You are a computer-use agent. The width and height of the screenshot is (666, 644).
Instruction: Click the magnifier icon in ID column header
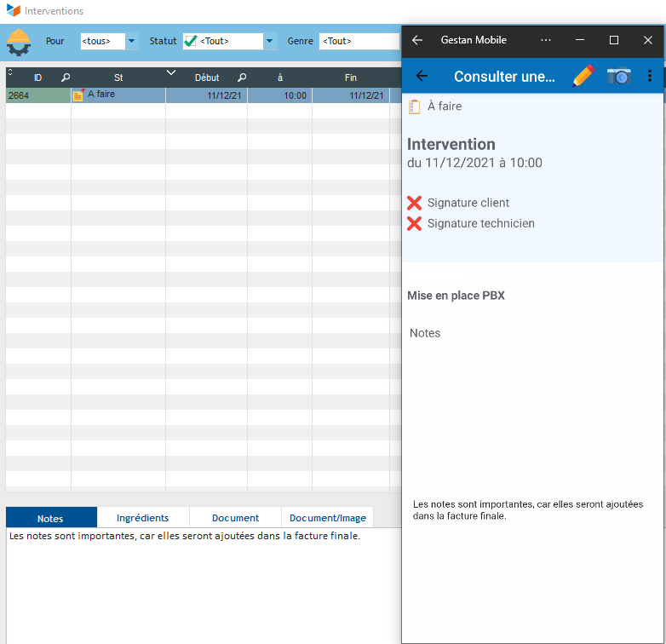[x=66, y=78]
